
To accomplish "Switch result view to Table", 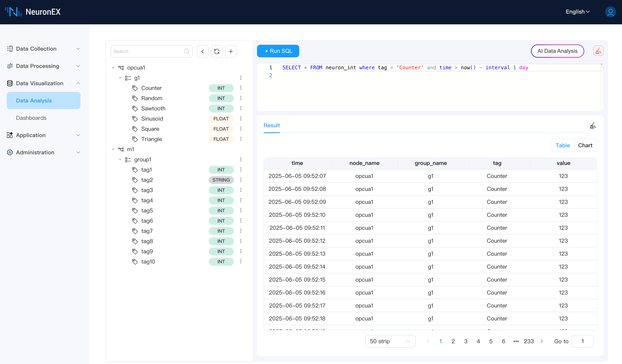I will tap(562, 145).
